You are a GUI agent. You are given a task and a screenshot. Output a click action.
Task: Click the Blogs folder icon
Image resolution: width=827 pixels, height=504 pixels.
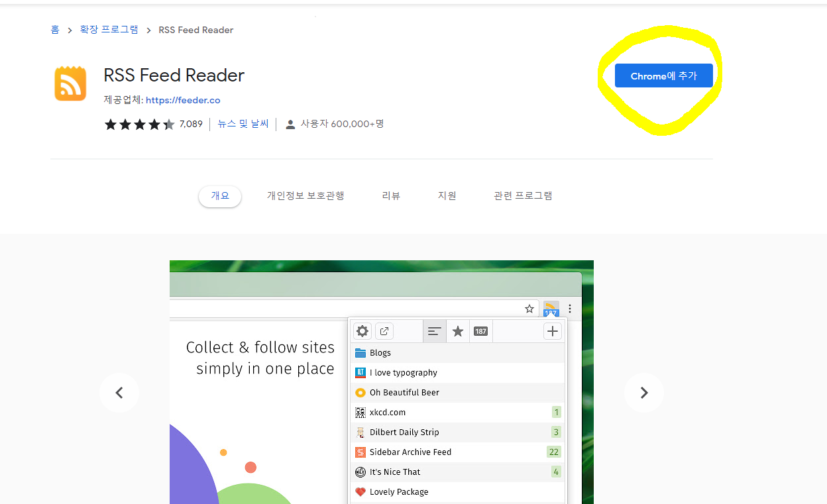pyautogui.click(x=360, y=353)
